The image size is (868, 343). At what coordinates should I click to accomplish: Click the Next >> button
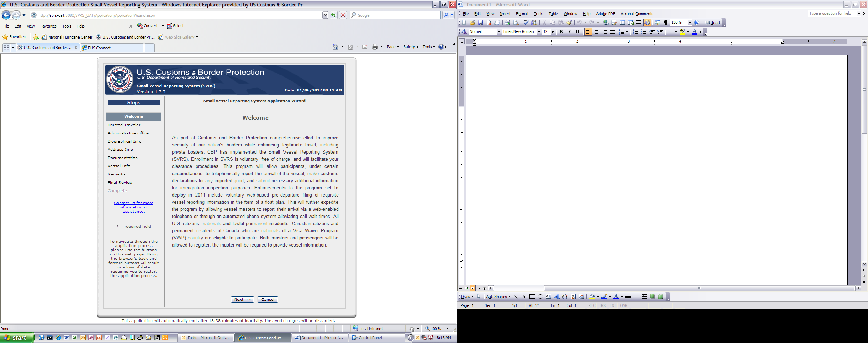242,299
